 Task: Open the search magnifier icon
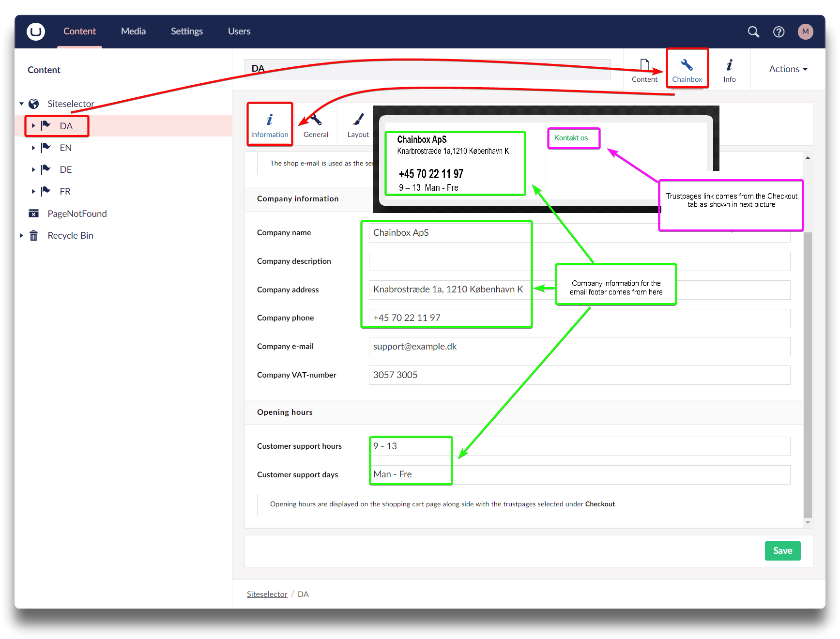coord(753,32)
